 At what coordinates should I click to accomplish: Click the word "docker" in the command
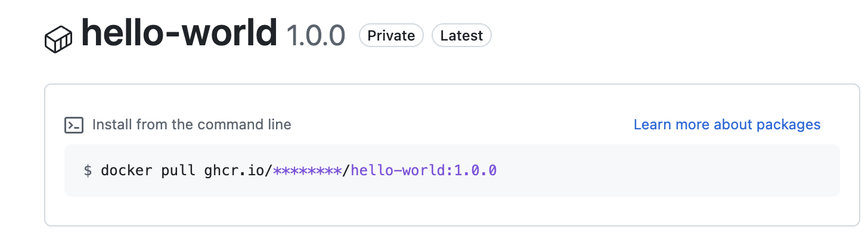126,171
